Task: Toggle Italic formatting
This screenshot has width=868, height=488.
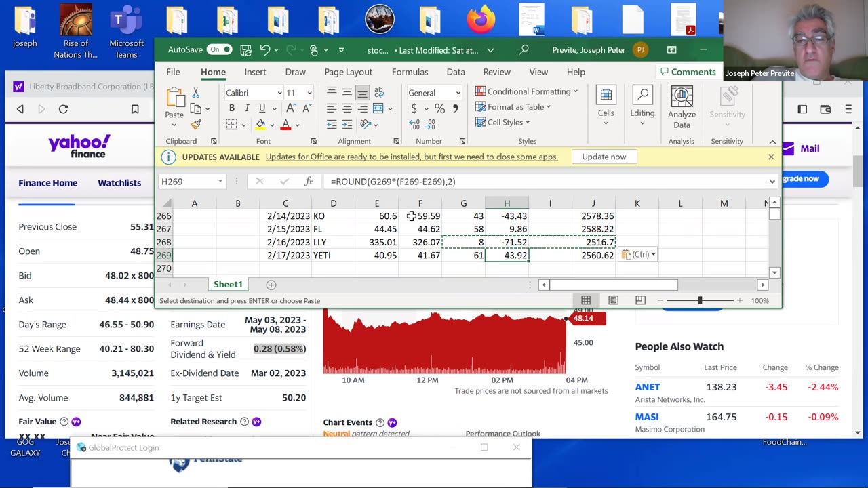Action: pos(247,108)
